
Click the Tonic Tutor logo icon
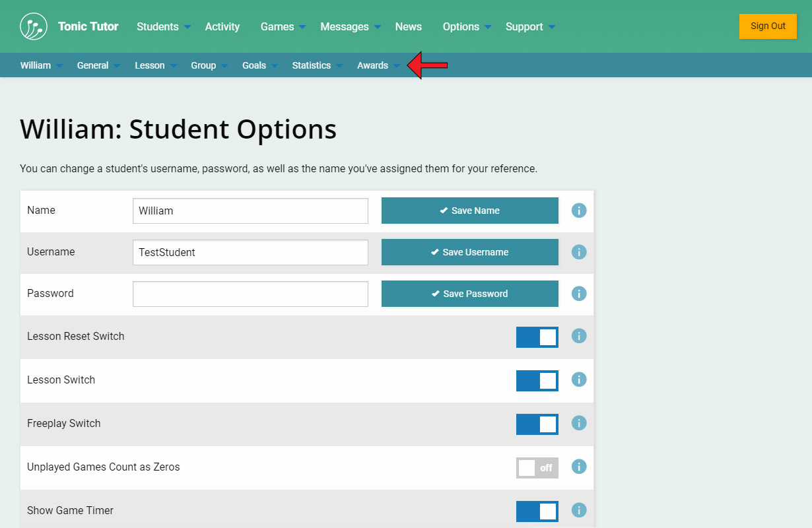pyautogui.click(x=34, y=26)
